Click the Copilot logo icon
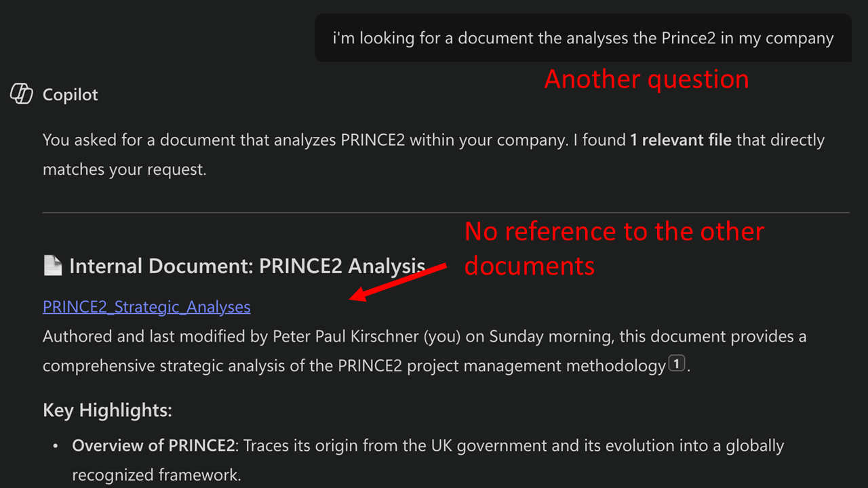This screenshot has height=488, width=868. tap(22, 94)
